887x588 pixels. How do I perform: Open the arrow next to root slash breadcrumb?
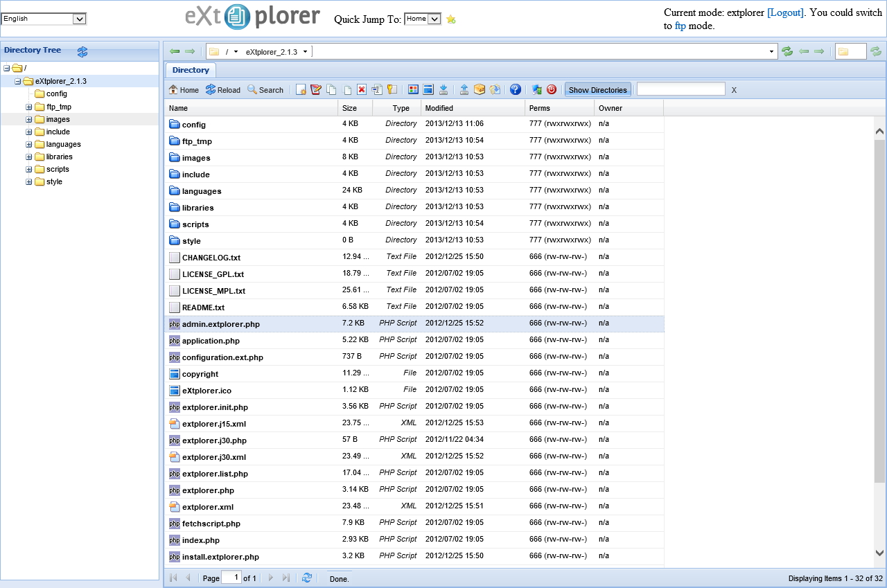pyautogui.click(x=236, y=52)
